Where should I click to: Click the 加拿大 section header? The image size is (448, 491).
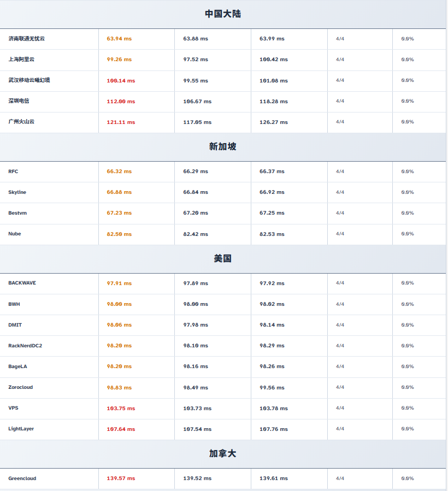tap(223, 453)
